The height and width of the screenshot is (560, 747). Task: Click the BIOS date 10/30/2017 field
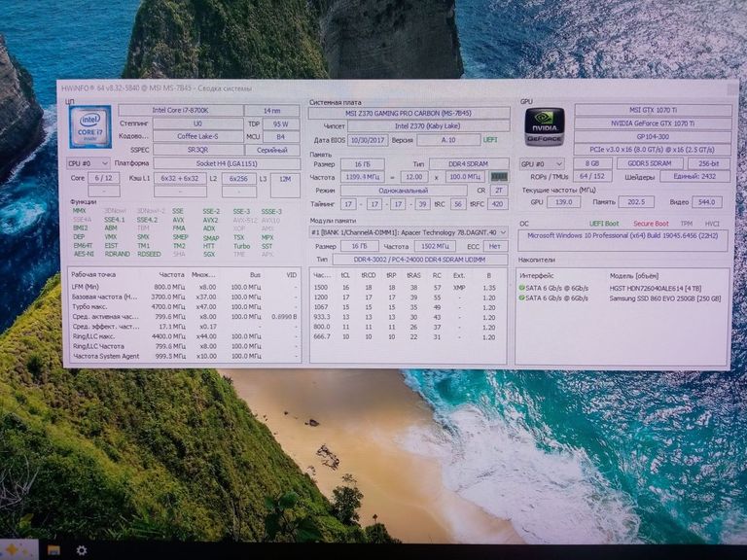click(368, 140)
